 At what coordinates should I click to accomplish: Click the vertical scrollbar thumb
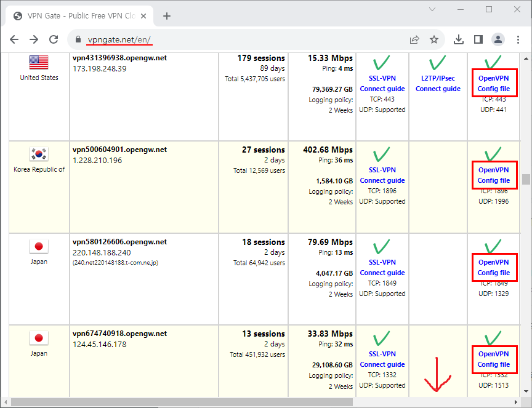point(526,179)
